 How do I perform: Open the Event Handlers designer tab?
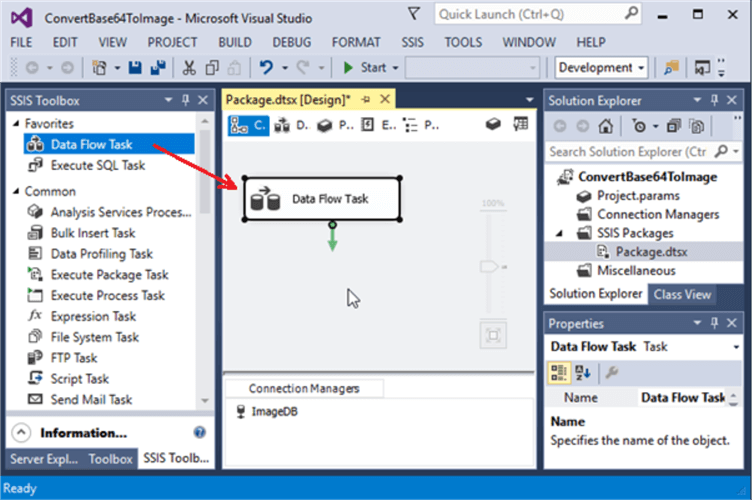(x=377, y=126)
